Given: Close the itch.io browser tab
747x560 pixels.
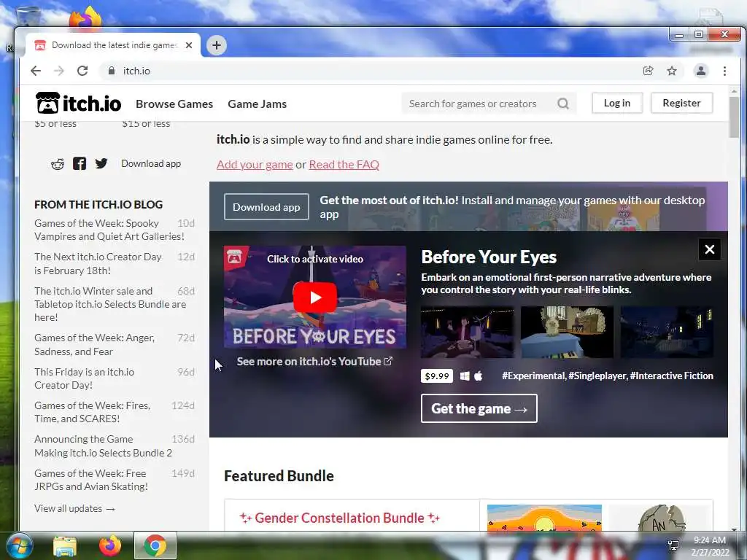Looking at the screenshot, I should [x=189, y=45].
